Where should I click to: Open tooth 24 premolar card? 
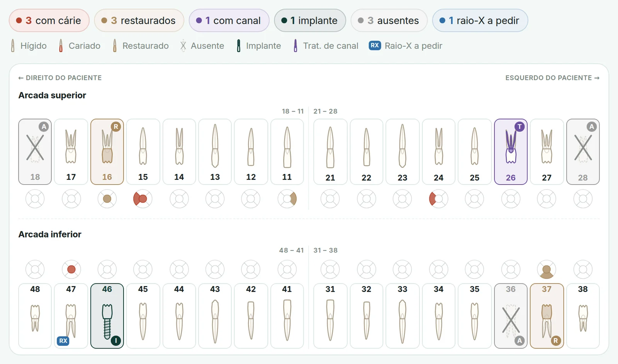click(438, 152)
